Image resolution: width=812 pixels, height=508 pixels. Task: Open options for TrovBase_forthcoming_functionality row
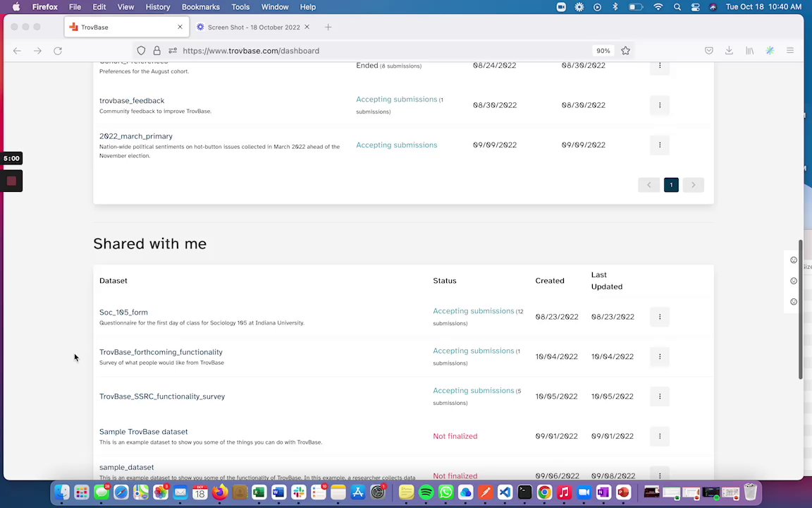659,356
